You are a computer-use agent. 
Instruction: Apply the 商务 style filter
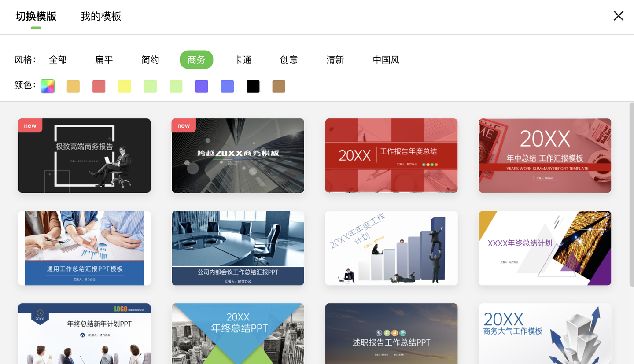tap(196, 60)
